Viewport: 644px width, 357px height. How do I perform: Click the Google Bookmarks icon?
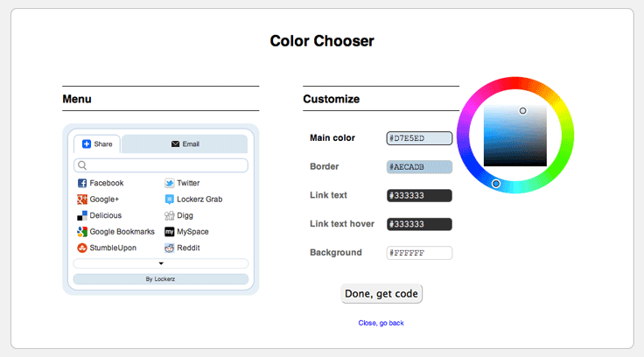[82, 232]
